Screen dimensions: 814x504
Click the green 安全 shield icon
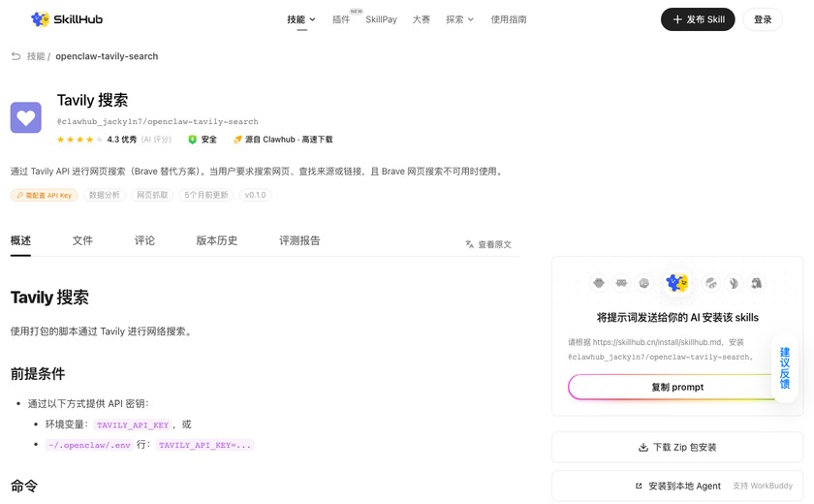[192, 140]
